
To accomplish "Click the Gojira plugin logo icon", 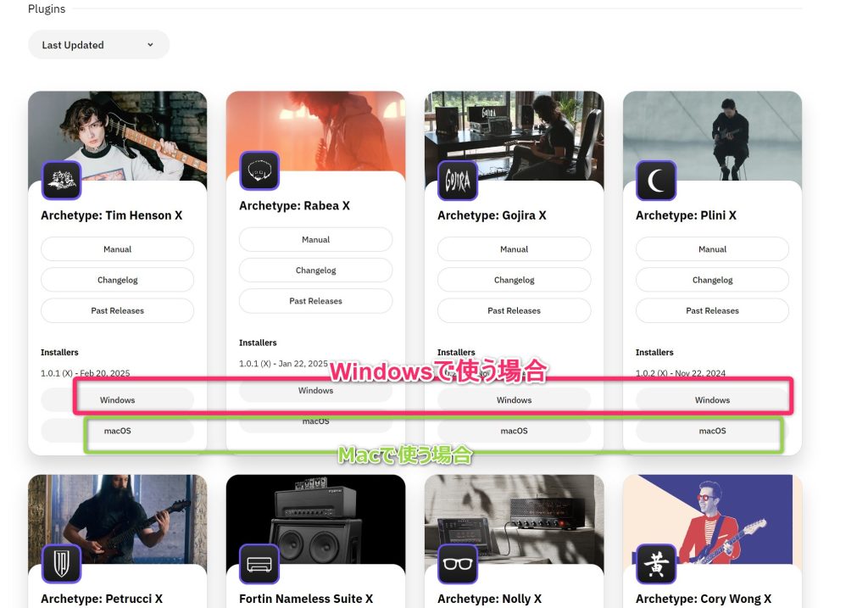I will 458,180.
